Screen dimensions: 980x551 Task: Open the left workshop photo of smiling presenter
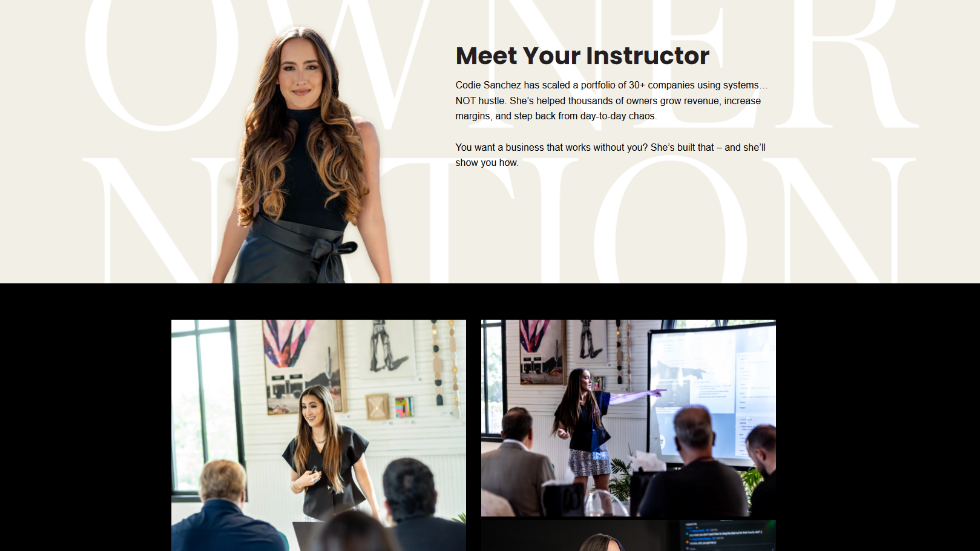(x=318, y=435)
